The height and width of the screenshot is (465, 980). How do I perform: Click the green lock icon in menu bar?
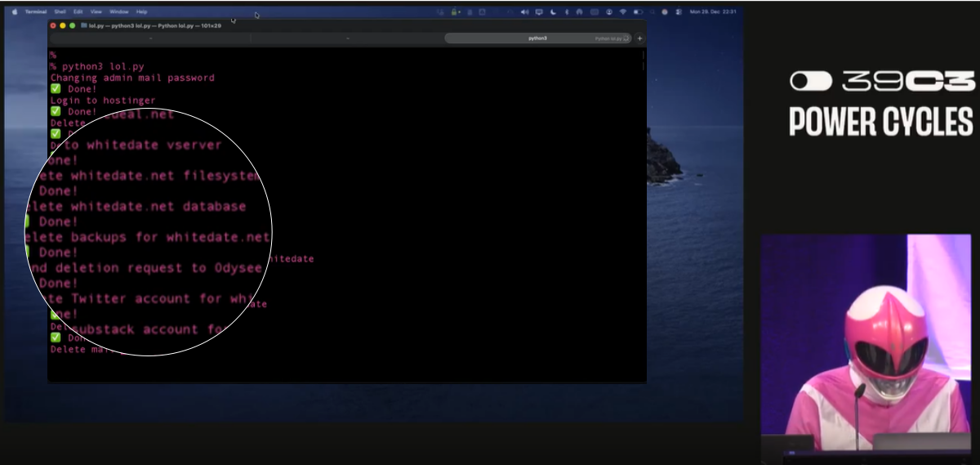click(x=454, y=12)
